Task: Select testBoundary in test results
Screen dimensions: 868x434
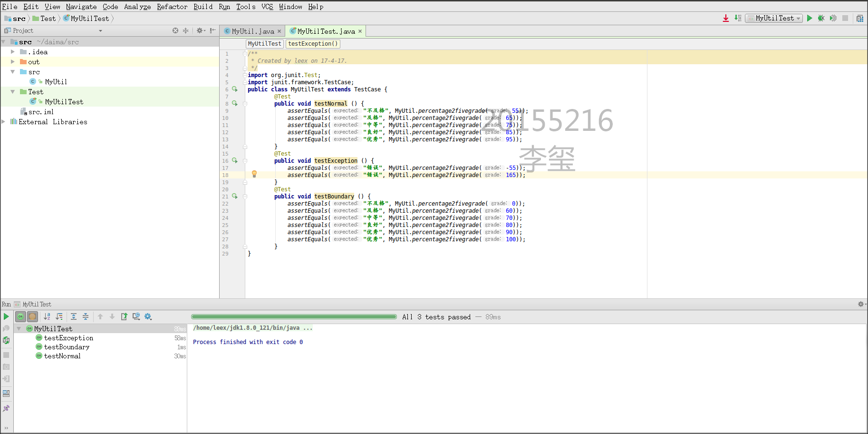Action: [67, 347]
